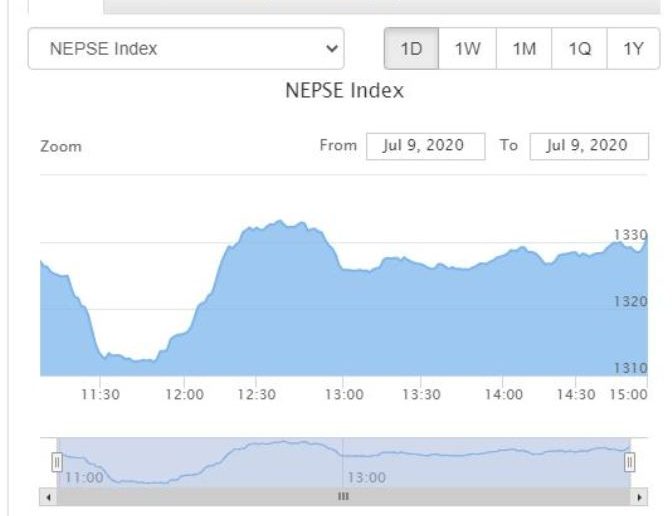672x516 pixels.
Task: Click the NEPSE Index chart title
Action: pyautogui.click(x=345, y=90)
